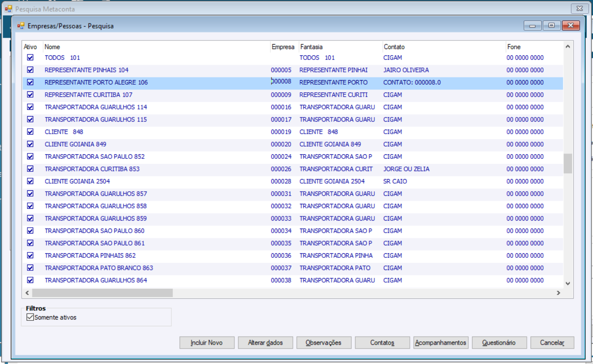Select row TRANSPORTADORA GUARULHOS 859

292,219
